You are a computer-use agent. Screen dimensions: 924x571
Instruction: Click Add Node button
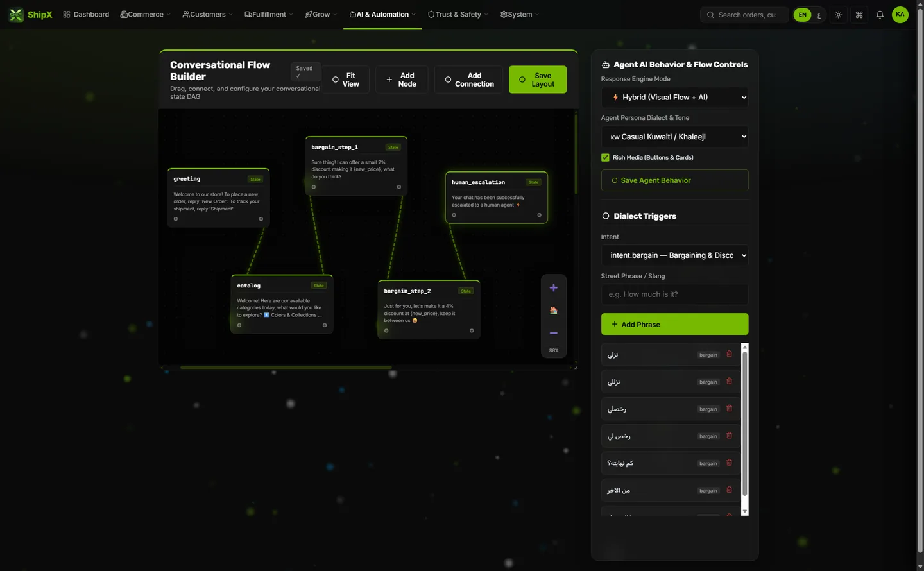pyautogui.click(x=402, y=80)
